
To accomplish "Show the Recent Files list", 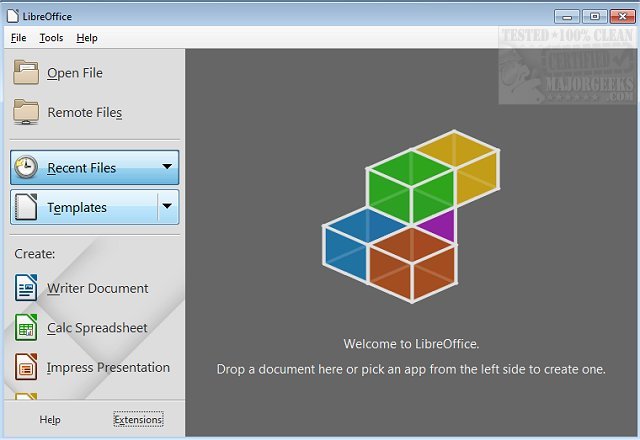I will pyautogui.click(x=94, y=167).
